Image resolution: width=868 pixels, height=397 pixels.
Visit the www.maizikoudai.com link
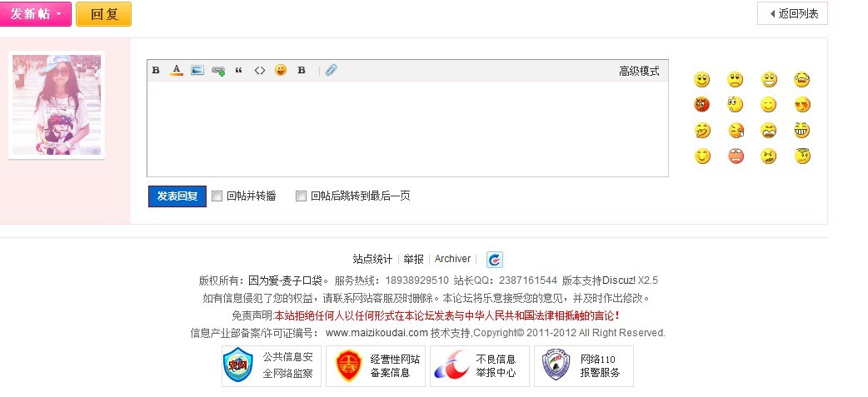point(377,333)
